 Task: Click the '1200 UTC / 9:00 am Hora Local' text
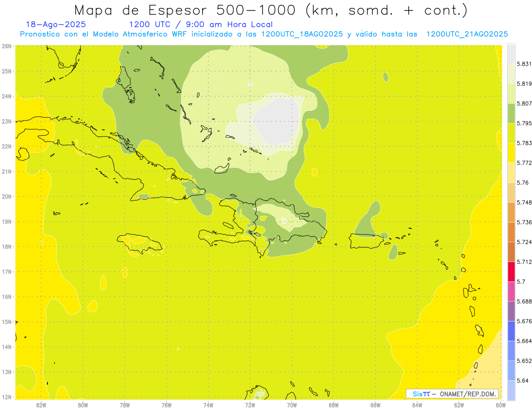[x=201, y=24]
